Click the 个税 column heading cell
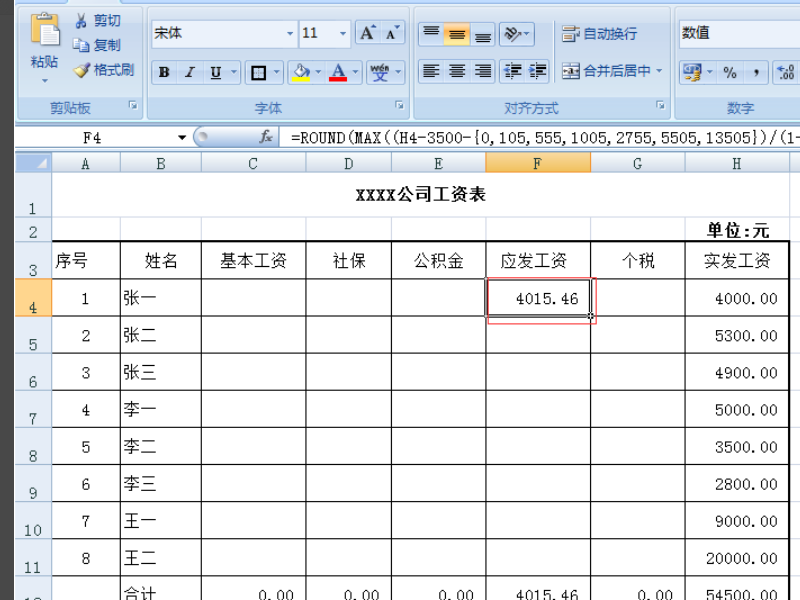Image resolution: width=800 pixels, height=600 pixels. [638, 261]
